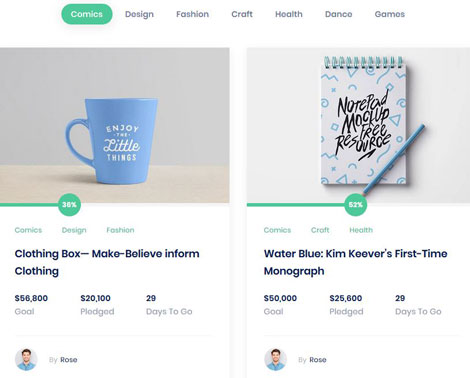470x378 pixels.
Task: Click author avatar on Water Blue card
Action: (x=275, y=360)
